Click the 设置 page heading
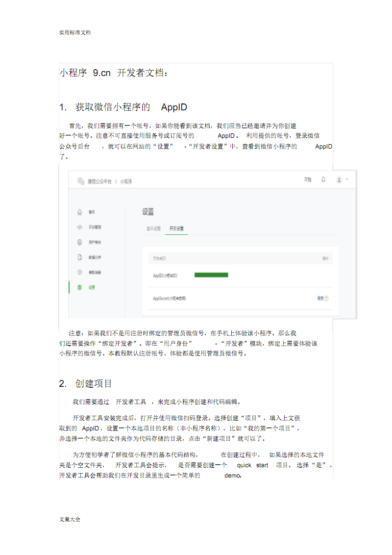The image size is (392, 555). pos(148,212)
